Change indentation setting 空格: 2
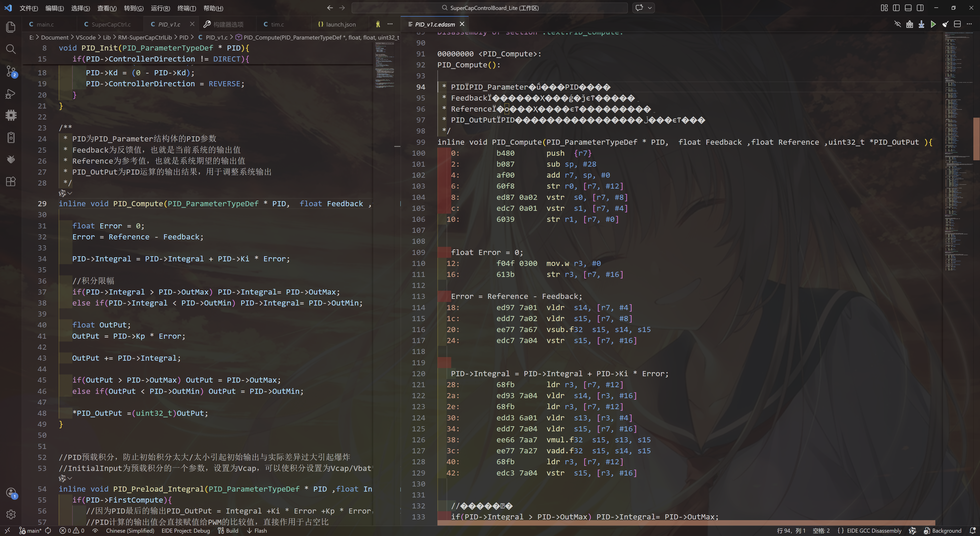 (x=821, y=531)
